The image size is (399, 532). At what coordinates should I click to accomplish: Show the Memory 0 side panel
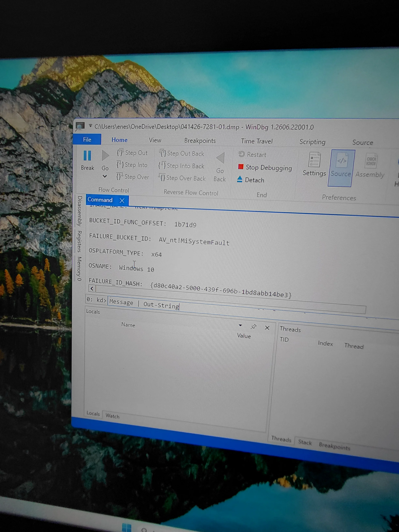click(x=79, y=269)
